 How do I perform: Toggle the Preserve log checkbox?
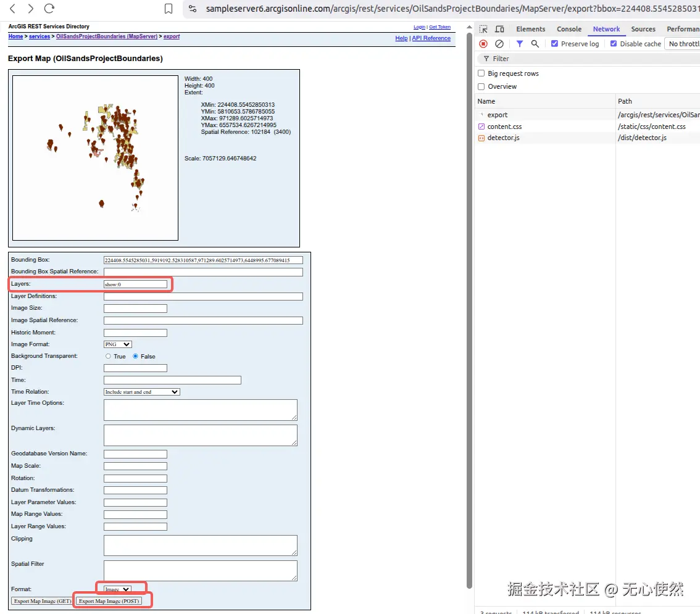coord(554,43)
